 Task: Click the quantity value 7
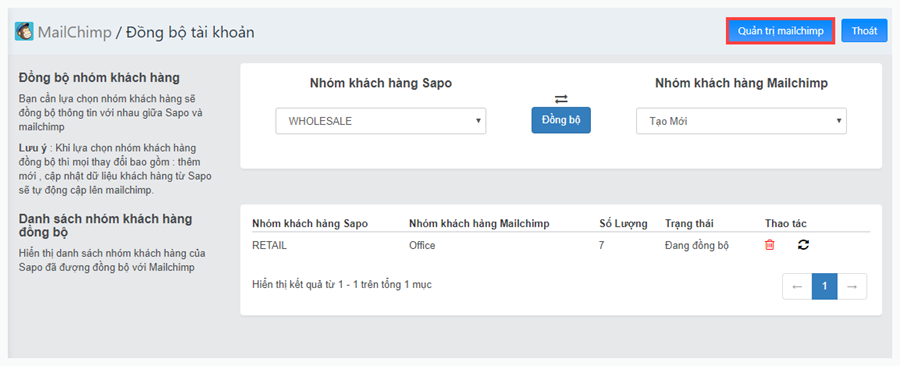pos(601,246)
